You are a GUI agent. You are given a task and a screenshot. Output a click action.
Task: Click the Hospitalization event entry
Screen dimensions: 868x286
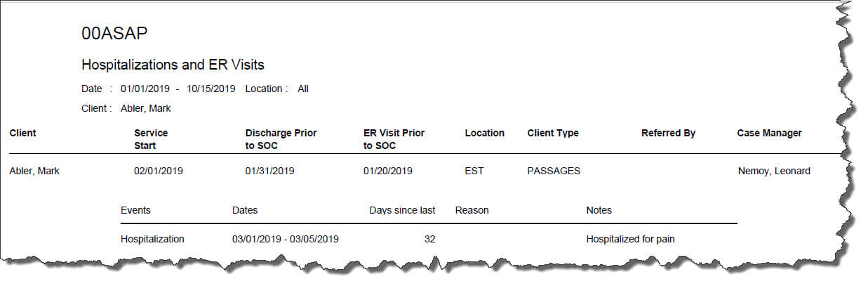click(x=152, y=239)
